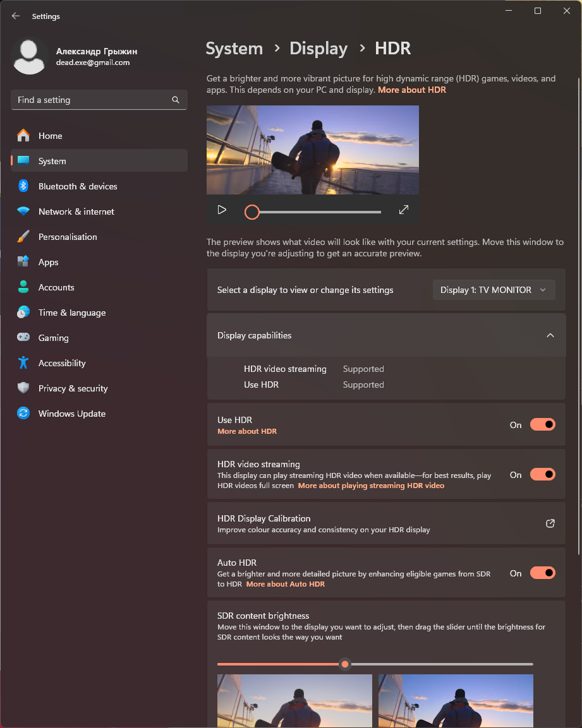
Task: Click the SDR content brightness slider handle
Action: (344, 664)
